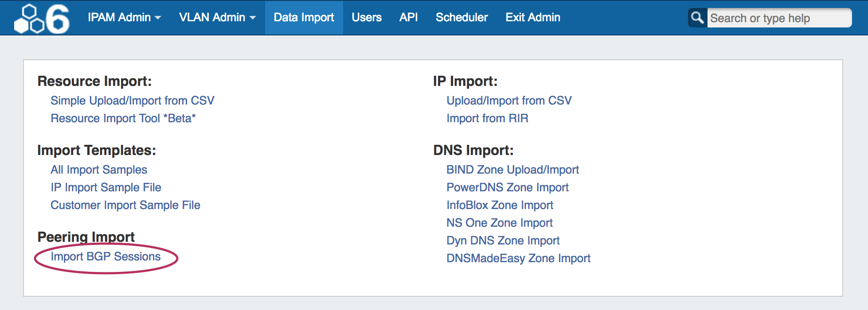Screen dimensions: 868x310
Task: Focus the search or type help field
Action: pos(778,18)
